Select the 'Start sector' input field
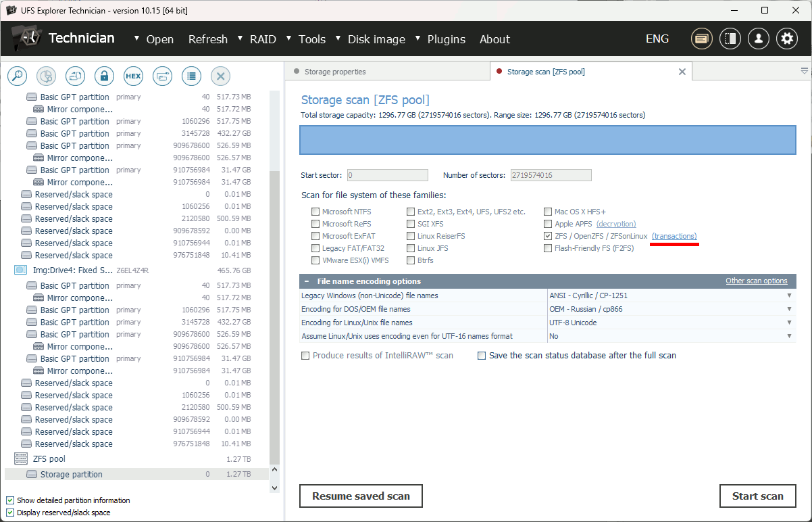The width and height of the screenshot is (812, 522). (x=387, y=174)
